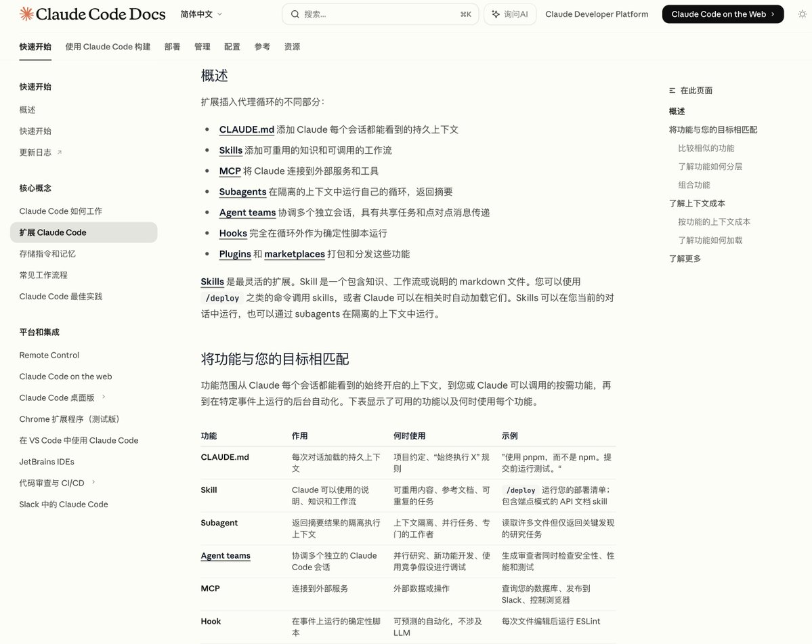812x644 pixels.
Task: Open 更新日志 in the sidebar
Action: pos(35,152)
